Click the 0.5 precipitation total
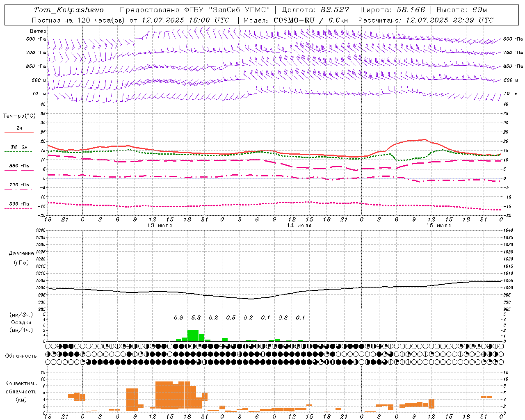The width and height of the screenshot is (525, 420). (x=231, y=317)
